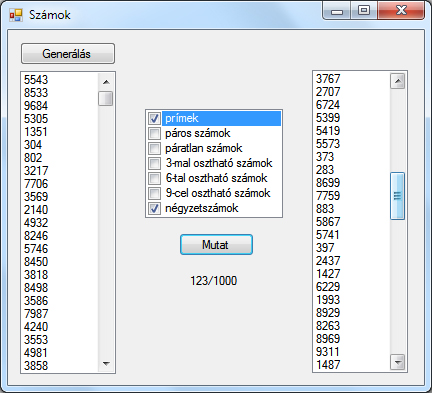This screenshot has width=432, height=393.
Task: Check the páros számok checkbox
Action: click(x=154, y=133)
